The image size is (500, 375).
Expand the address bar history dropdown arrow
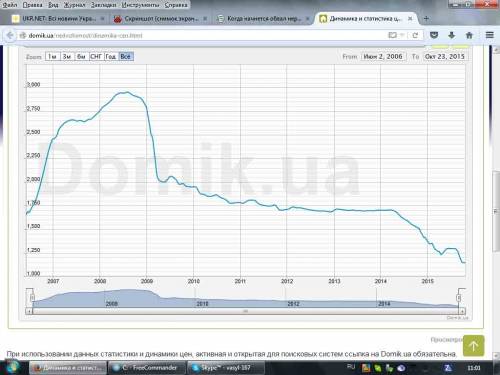click(403, 35)
